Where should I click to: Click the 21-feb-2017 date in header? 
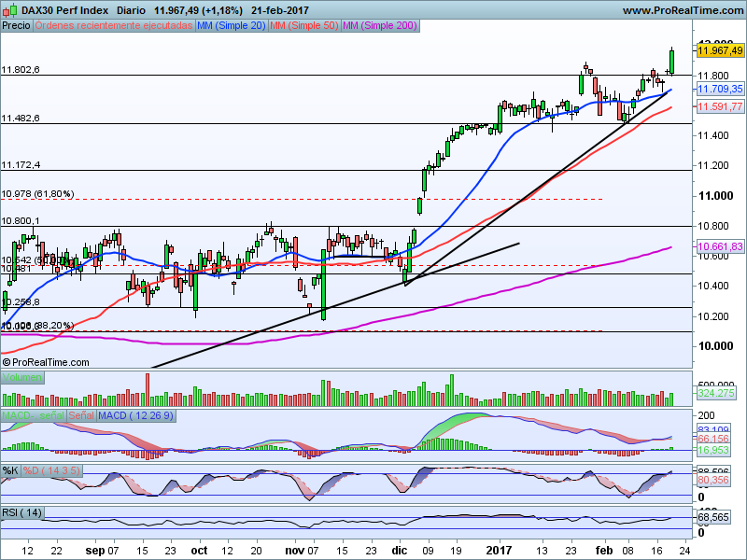pyautogui.click(x=280, y=10)
